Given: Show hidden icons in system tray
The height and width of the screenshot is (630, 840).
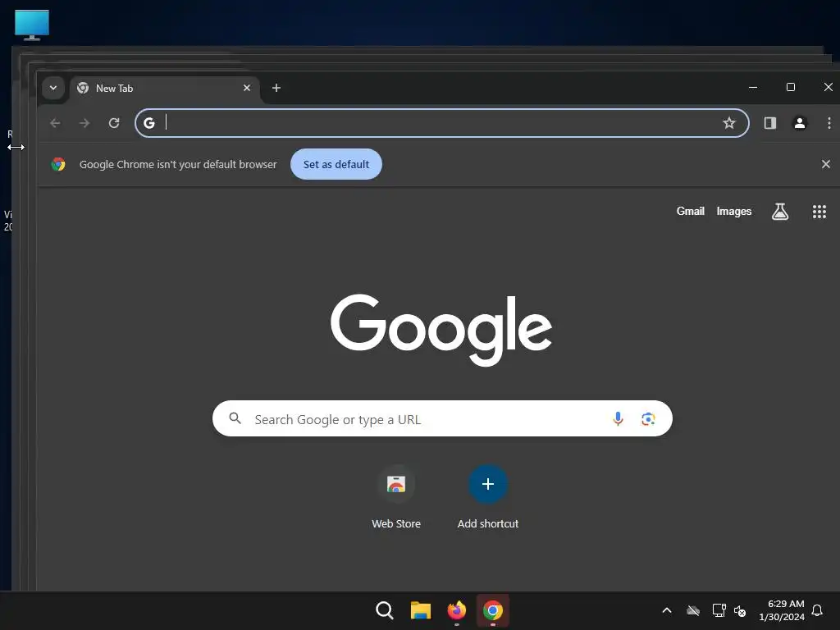Looking at the screenshot, I should coord(667,610).
